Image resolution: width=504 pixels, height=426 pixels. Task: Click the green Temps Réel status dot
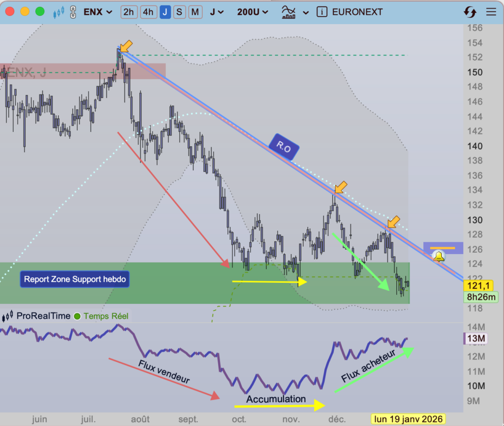(77, 316)
